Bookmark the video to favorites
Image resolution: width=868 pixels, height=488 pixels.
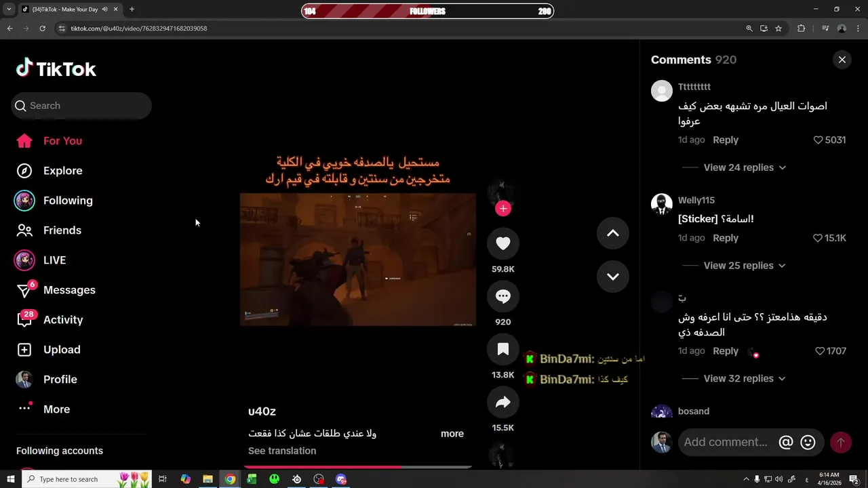(503, 349)
